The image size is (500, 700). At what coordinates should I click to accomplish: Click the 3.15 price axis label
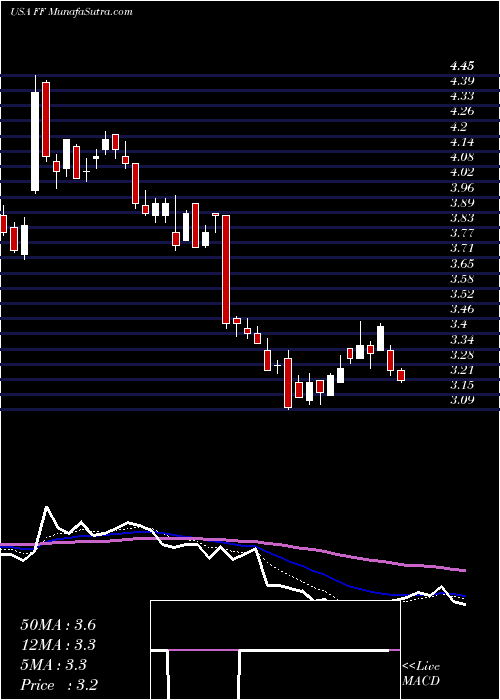(462, 385)
